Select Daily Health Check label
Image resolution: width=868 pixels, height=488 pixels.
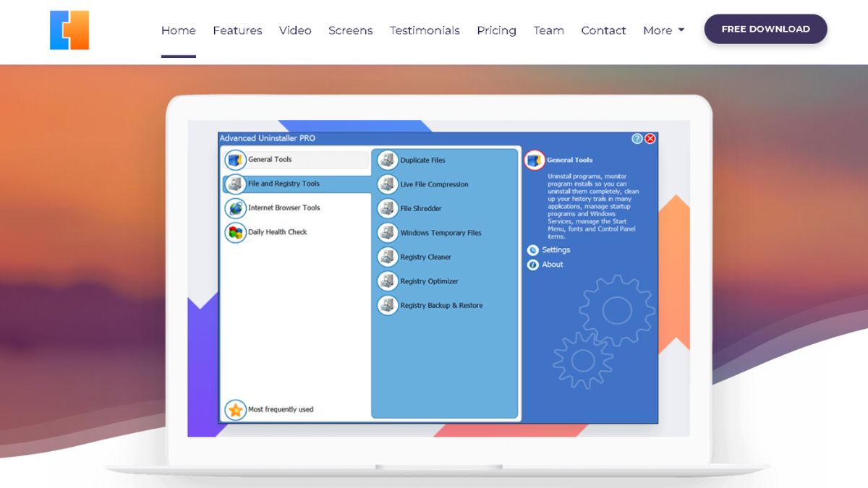(278, 232)
